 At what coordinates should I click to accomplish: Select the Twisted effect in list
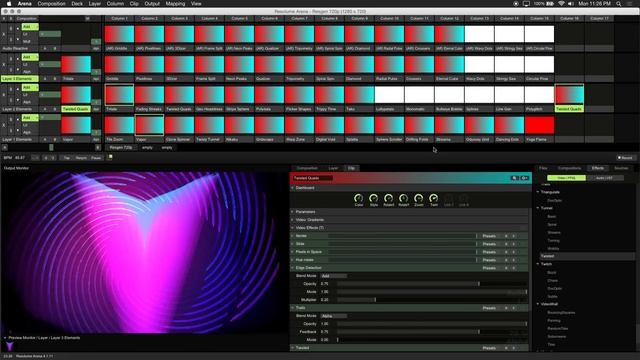click(x=587, y=256)
